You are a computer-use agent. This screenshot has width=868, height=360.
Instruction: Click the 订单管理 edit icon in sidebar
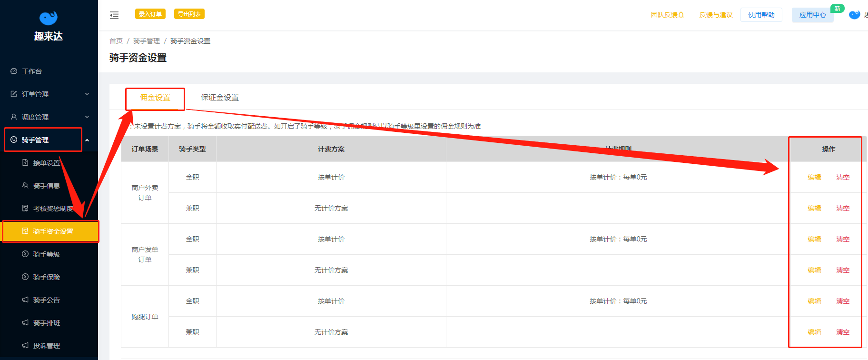click(14, 94)
